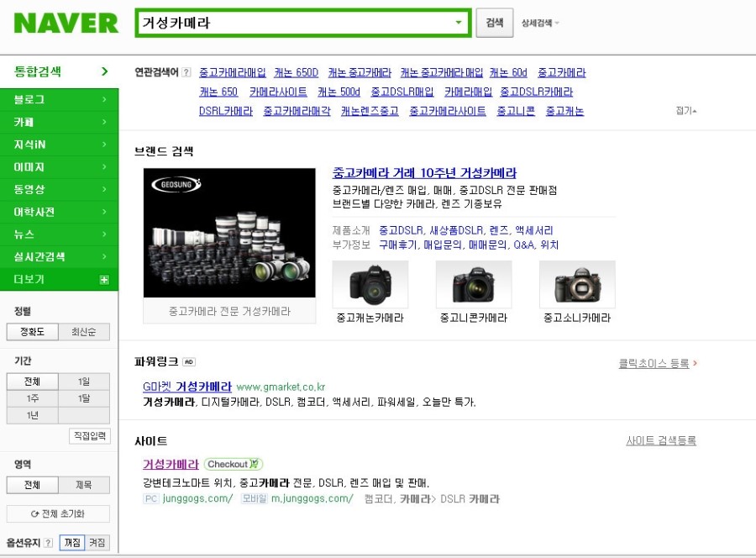
Task: Open the G마켓 거성카메라 ad link
Action: (187, 387)
